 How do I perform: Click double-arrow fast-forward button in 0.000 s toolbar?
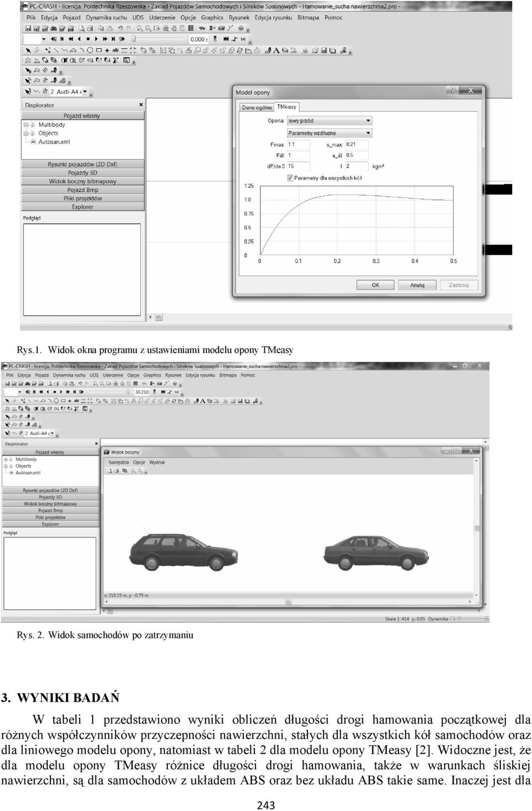tap(105, 39)
